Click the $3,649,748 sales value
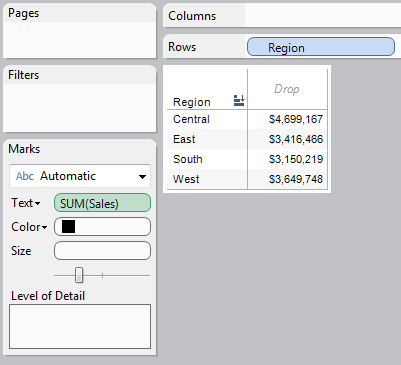The image size is (401, 365). coord(296,179)
